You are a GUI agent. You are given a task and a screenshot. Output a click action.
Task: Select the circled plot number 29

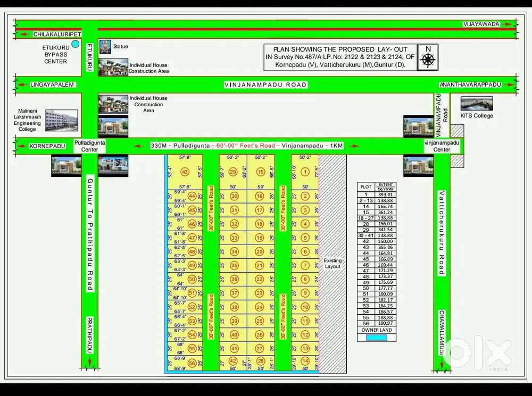(232, 172)
